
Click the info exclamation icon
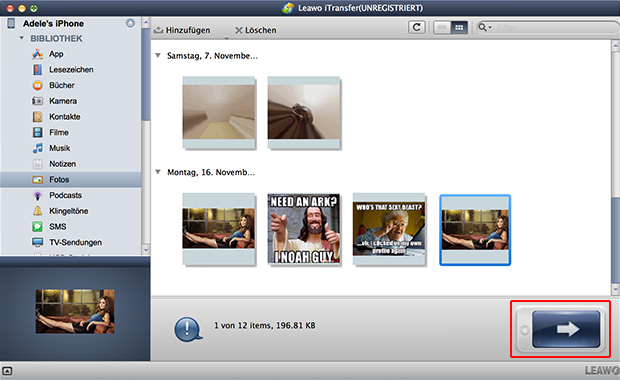pyautogui.click(x=188, y=329)
